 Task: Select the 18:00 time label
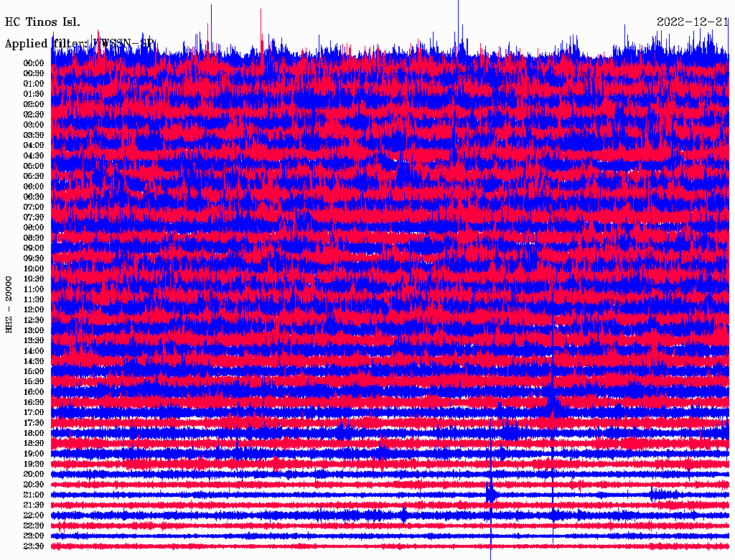click(34, 433)
